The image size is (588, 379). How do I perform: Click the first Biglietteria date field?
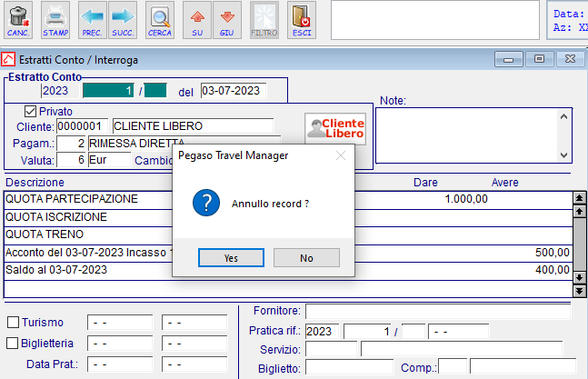tap(120, 344)
